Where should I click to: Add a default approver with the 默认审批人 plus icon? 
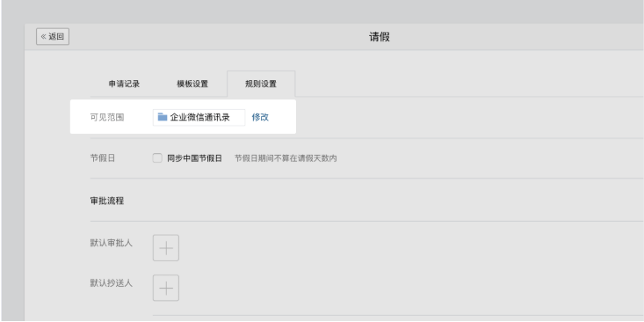166,248
